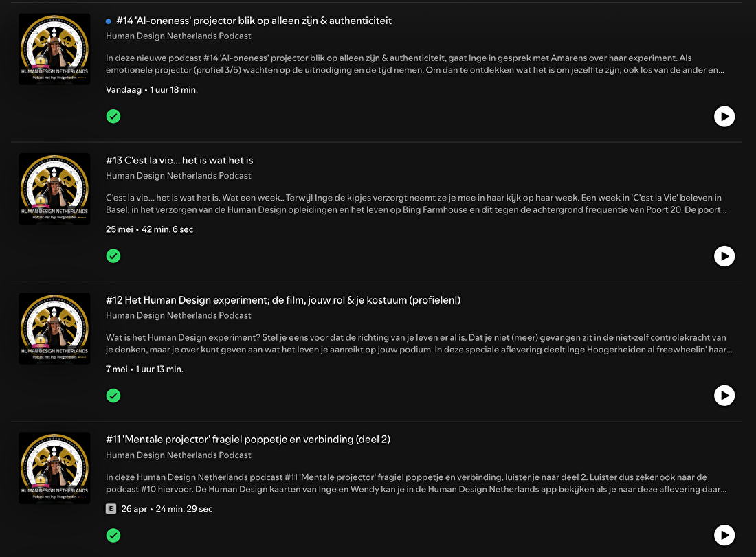Toggle the played checkmark for episode #14
Viewport: 756px width, 557px height.
pos(113,116)
